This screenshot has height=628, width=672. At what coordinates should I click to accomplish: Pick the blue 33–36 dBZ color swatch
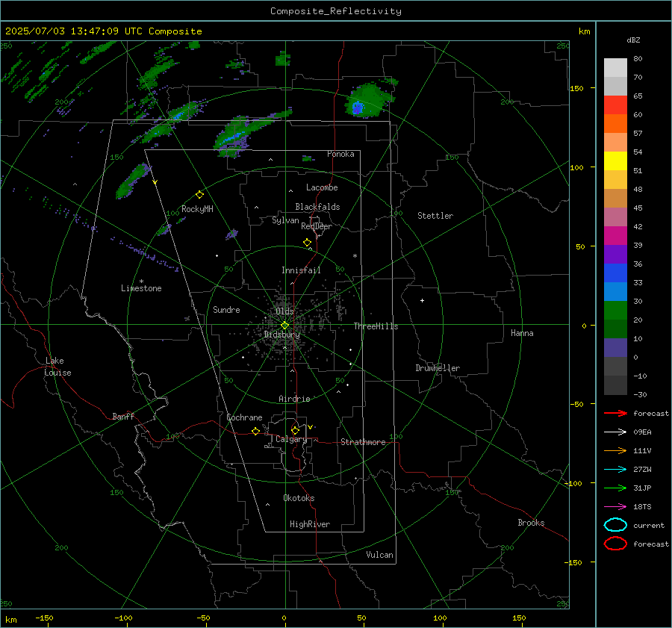click(615, 273)
